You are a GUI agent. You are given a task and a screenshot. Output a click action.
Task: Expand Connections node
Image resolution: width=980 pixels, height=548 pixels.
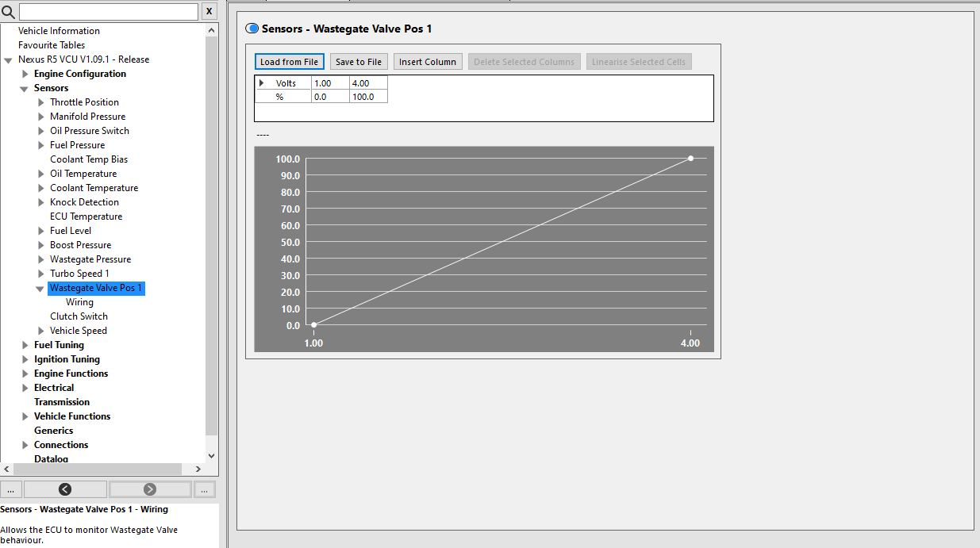[25, 445]
